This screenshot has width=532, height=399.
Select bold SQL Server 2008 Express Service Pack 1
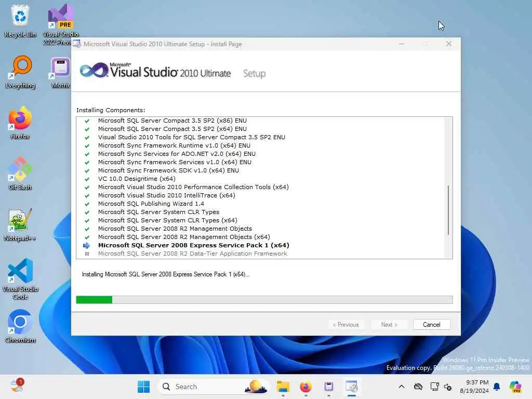click(194, 245)
